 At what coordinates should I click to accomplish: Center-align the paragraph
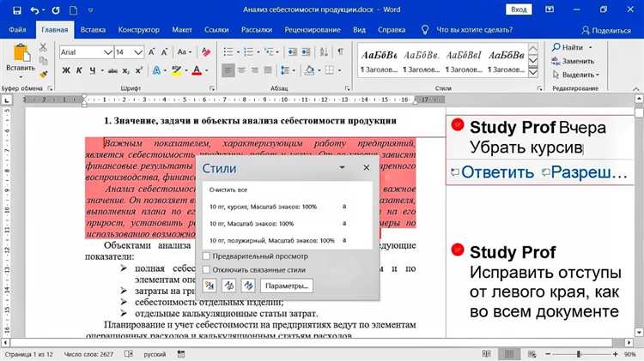[241, 70]
